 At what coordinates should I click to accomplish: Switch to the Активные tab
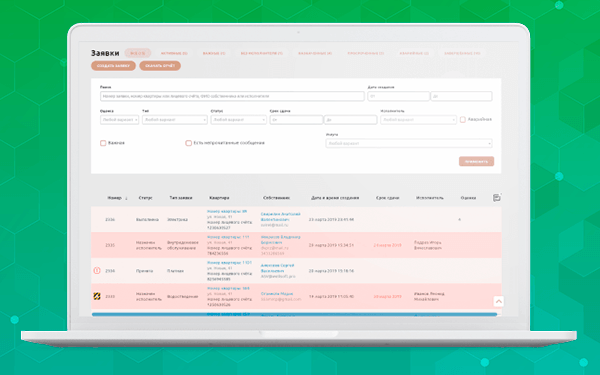click(174, 53)
